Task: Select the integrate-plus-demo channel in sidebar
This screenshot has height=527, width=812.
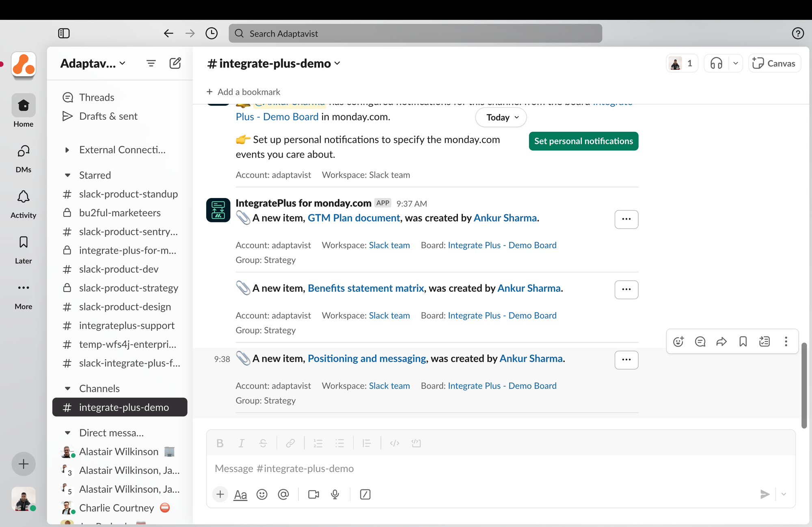Action: point(120,407)
